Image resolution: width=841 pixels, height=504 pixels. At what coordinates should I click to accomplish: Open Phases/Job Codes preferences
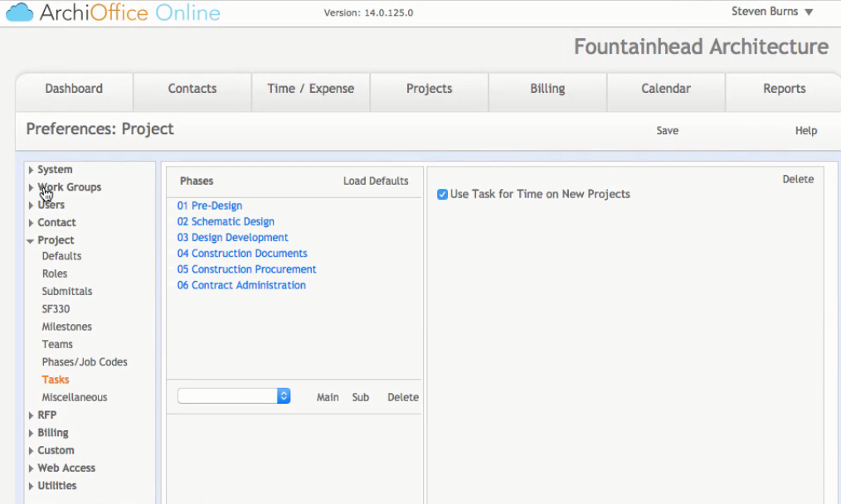[85, 362]
